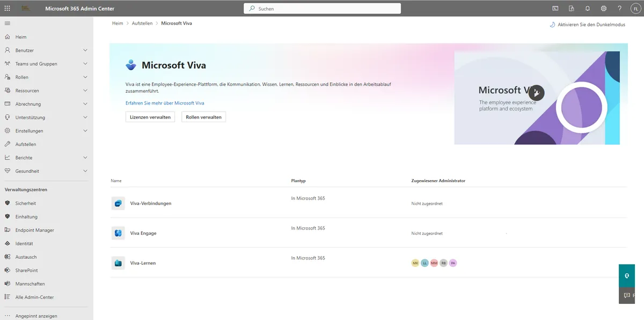Activate dark mode toggle link
644x320 pixels.
[588, 25]
